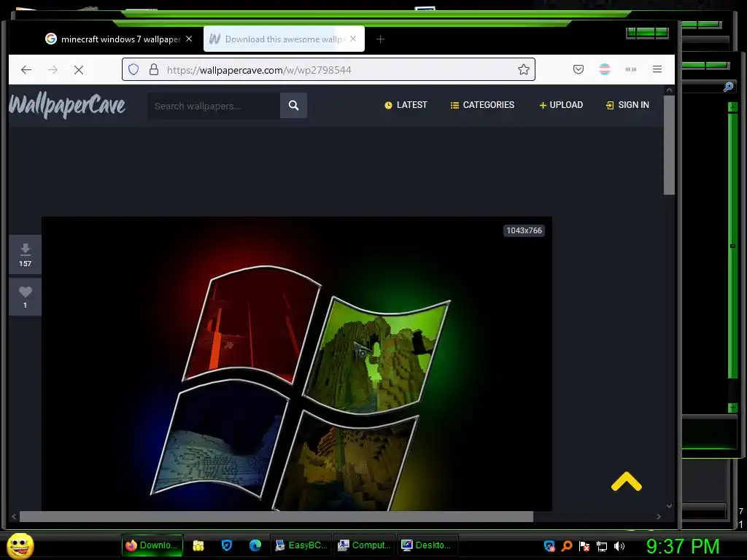
Task: Switch to the Deskto... taskbar window
Action: (x=427, y=545)
